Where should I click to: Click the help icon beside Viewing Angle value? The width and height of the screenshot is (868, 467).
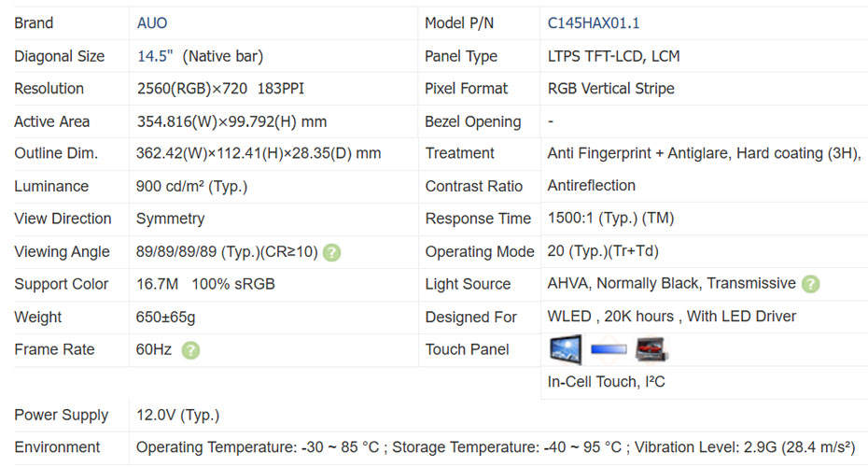pos(331,252)
